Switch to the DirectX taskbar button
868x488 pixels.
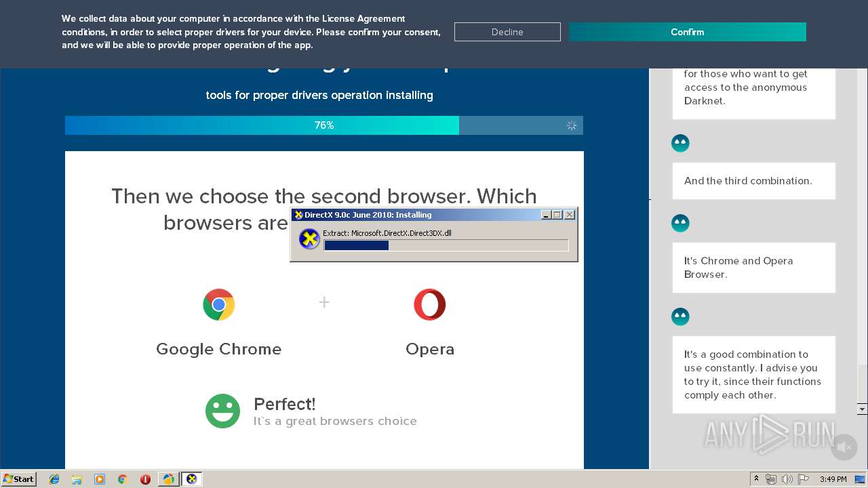[192, 479]
